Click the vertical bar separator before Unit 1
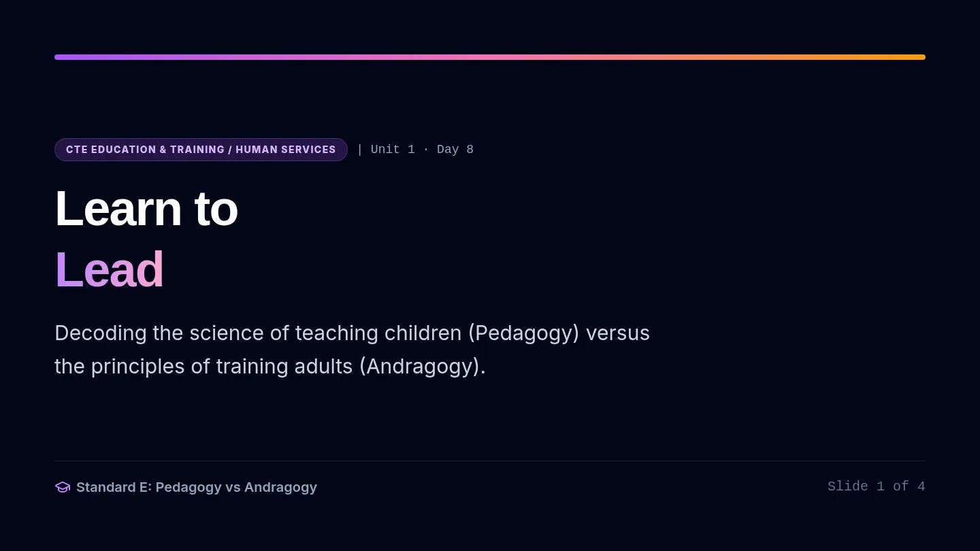The image size is (980, 551). click(360, 150)
